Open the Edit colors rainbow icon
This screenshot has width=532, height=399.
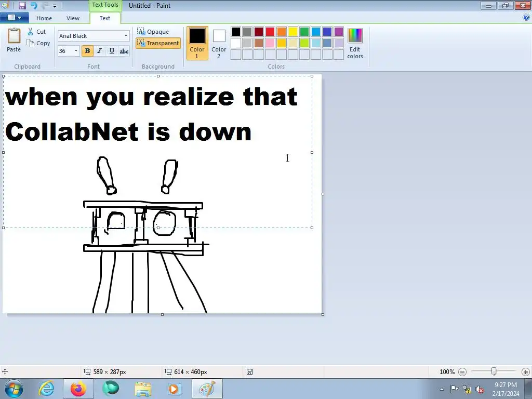click(355, 36)
